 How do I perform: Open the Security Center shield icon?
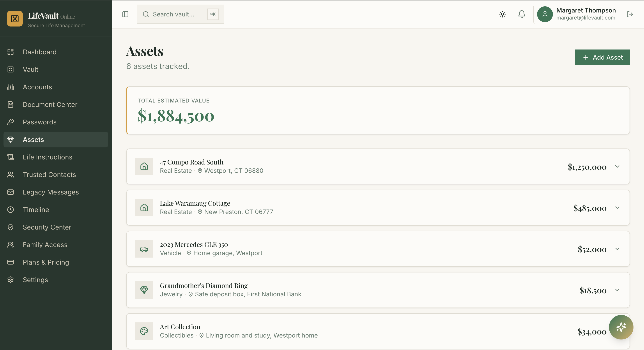(x=10, y=227)
